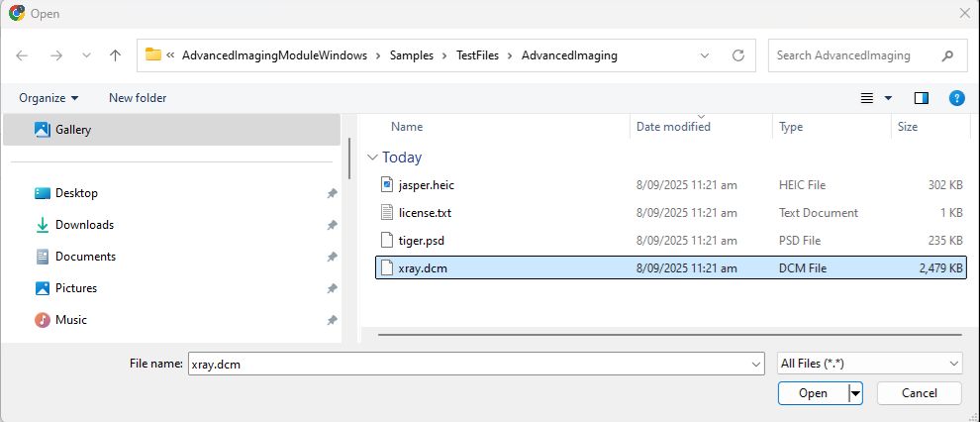980x422 pixels.
Task: Open the view options dropdown arrow
Action: (888, 98)
